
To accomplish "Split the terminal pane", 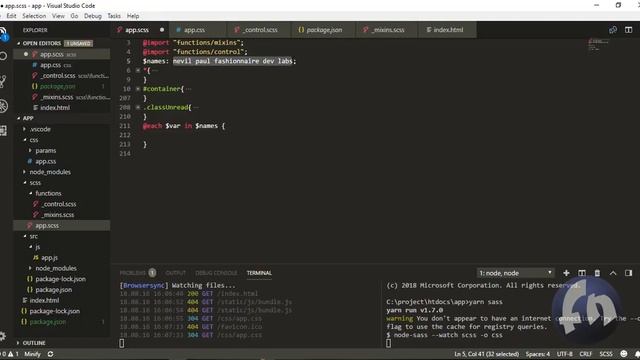I will click(x=582, y=273).
